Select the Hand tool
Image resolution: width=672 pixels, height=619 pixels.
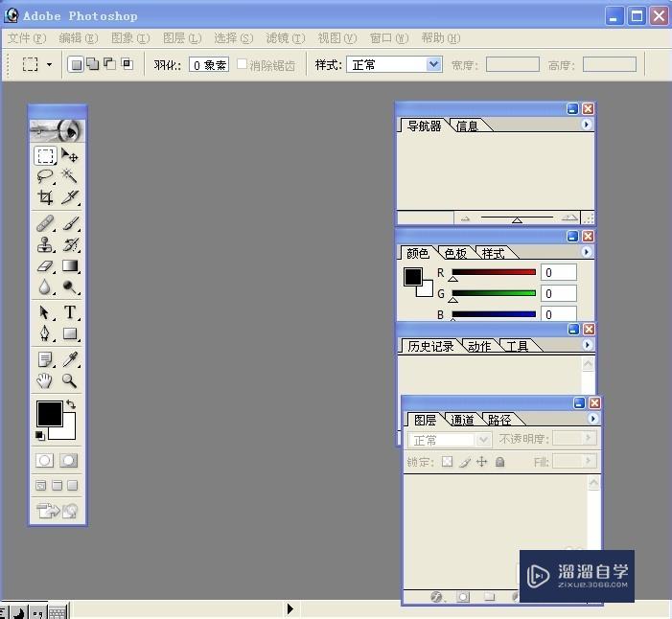click(45, 380)
